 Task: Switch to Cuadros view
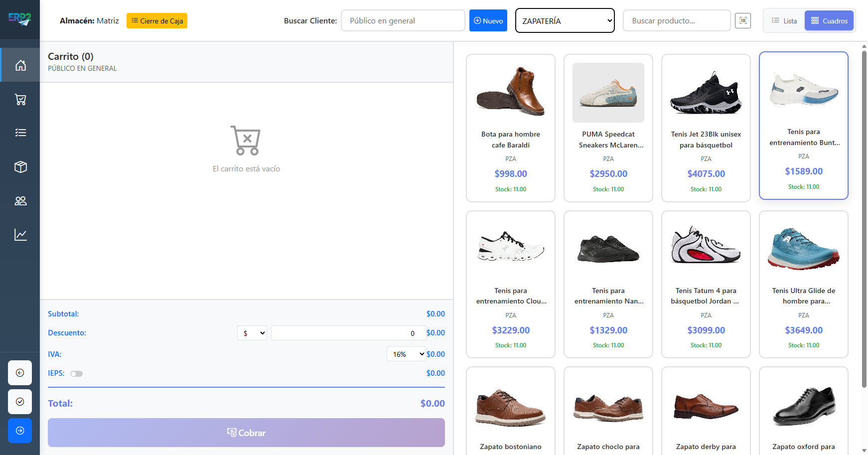coord(829,21)
